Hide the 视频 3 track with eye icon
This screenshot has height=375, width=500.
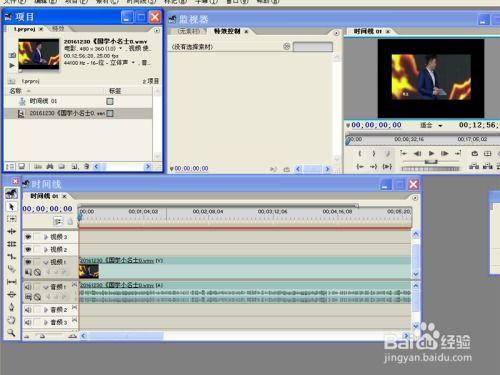coord(28,237)
